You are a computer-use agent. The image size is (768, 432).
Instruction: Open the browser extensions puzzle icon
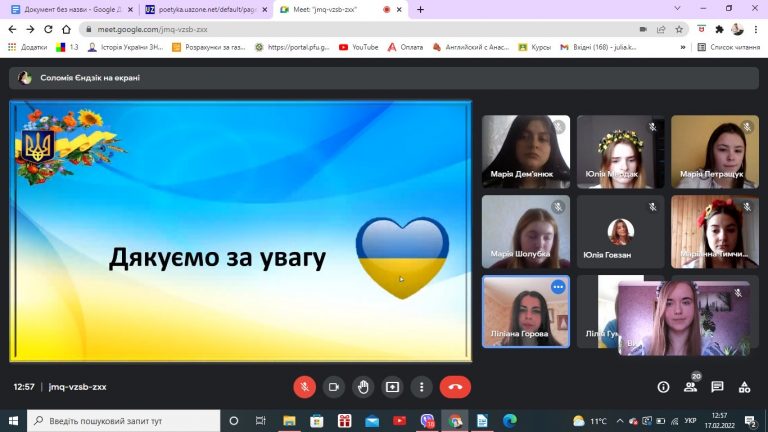pos(719,29)
